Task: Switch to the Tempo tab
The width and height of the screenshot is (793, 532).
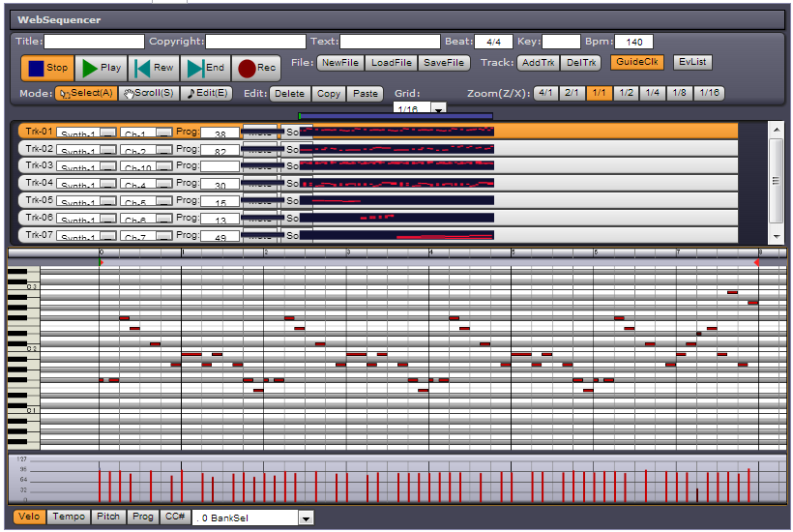Action: click(69, 517)
